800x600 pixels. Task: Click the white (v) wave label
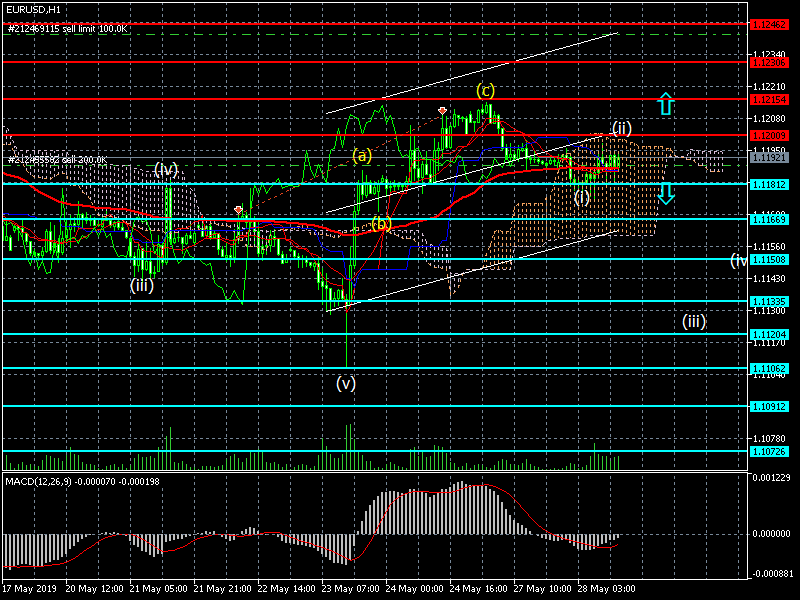click(345, 382)
